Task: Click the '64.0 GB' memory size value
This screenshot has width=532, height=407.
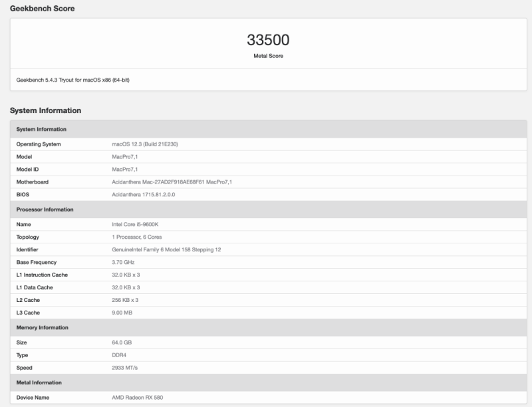Action: 122,342
